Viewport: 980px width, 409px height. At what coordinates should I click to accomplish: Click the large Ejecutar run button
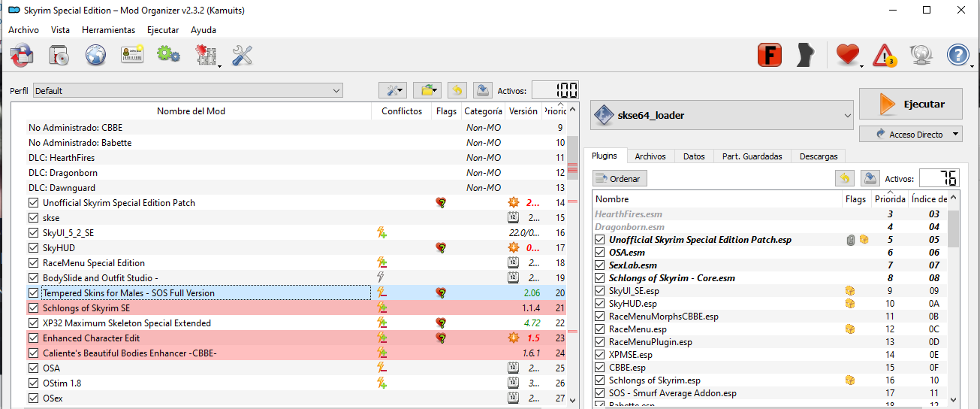(911, 104)
